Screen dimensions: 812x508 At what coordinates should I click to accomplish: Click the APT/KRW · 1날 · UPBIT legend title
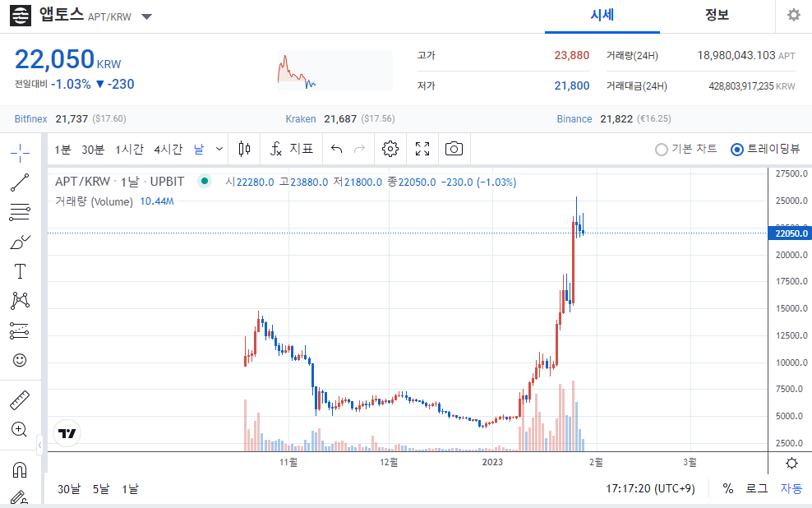[x=120, y=182]
